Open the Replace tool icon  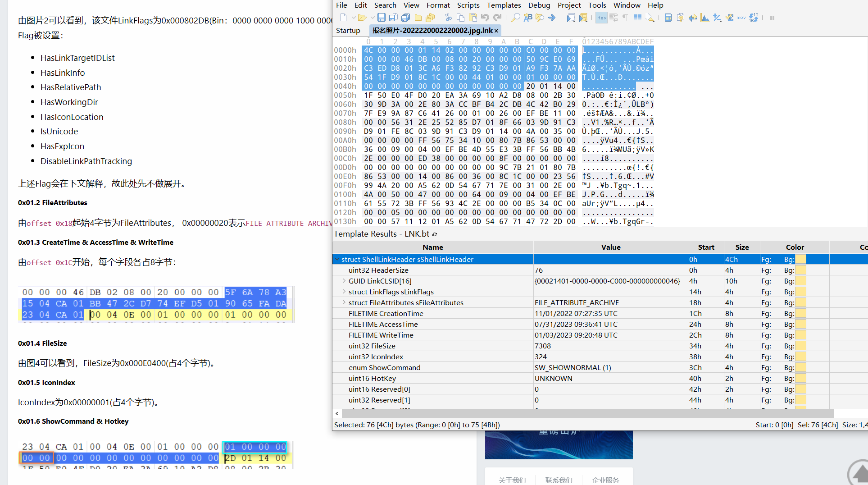[528, 18]
